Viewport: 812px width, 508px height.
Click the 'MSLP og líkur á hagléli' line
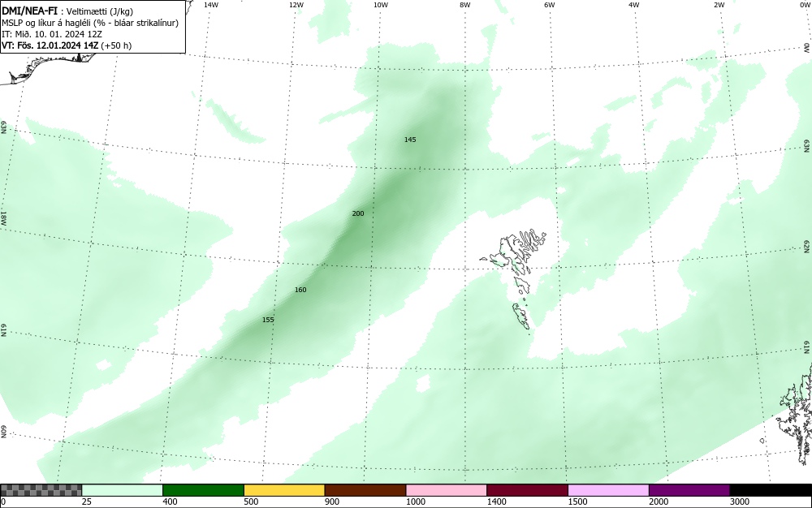(90, 23)
